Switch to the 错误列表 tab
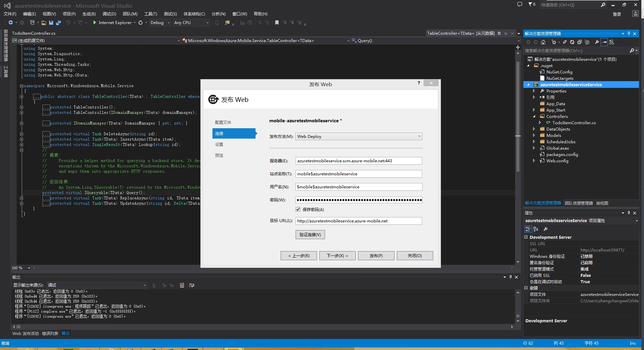644x350 pixels. coord(50,333)
